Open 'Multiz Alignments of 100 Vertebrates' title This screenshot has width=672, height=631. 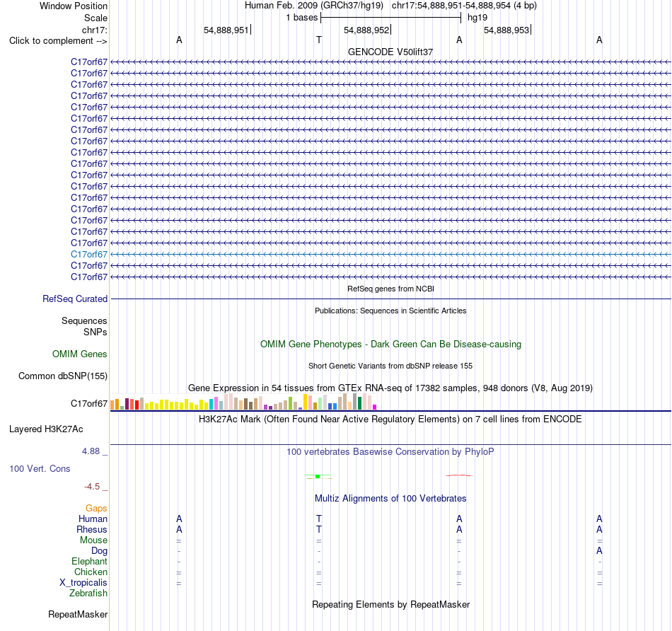tap(390, 499)
